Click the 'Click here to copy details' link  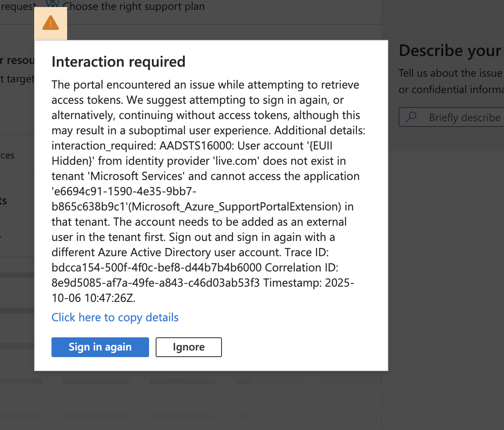tap(115, 317)
